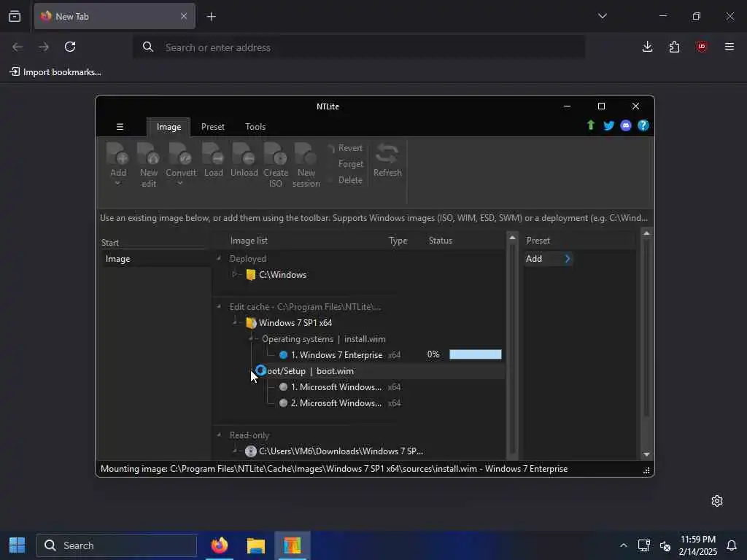
Task: Open Firefox list all tabs dropdown
Action: (602, 16)
